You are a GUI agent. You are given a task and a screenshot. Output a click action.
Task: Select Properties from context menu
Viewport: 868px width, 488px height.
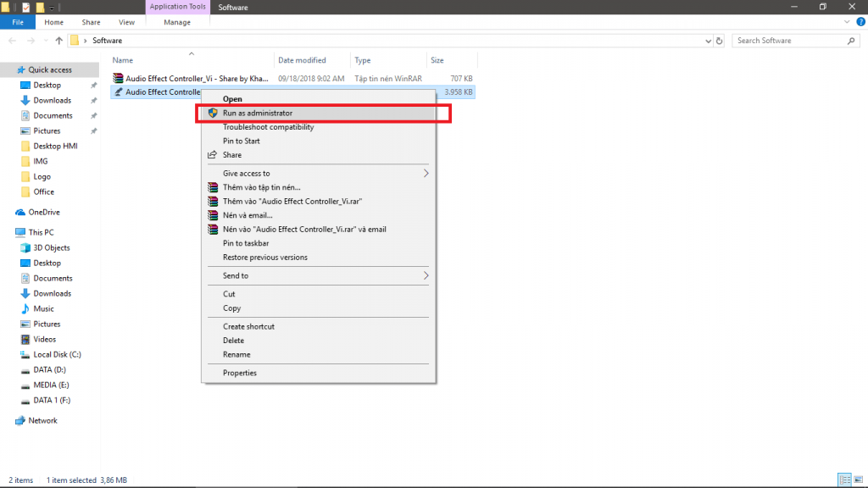[240, 373]
